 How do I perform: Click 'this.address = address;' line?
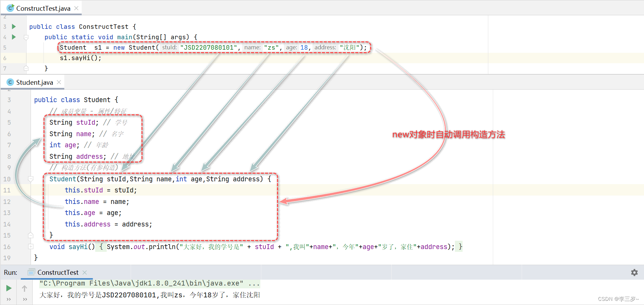coord(108,224)
